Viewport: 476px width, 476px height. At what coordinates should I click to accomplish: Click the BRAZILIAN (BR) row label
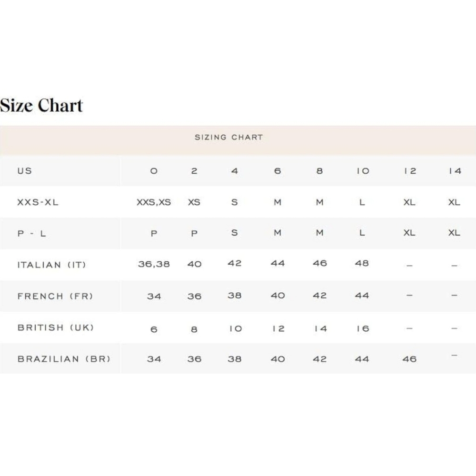point(64,359)
